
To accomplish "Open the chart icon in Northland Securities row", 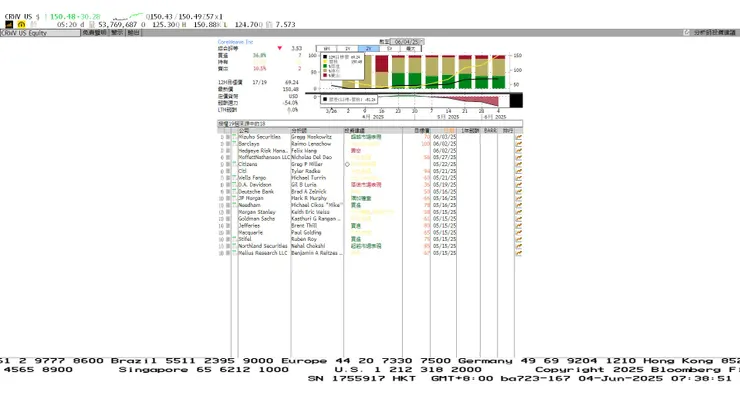I will 519,246.
